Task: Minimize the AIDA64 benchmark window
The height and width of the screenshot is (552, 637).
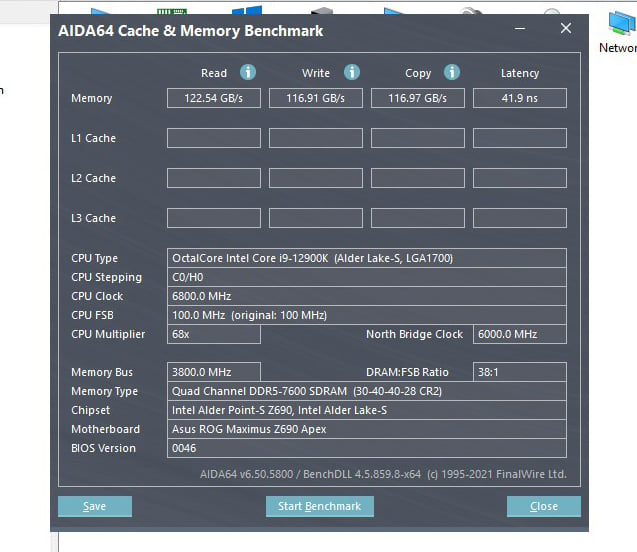Action: pyautogui.click(x=520, y=28)
